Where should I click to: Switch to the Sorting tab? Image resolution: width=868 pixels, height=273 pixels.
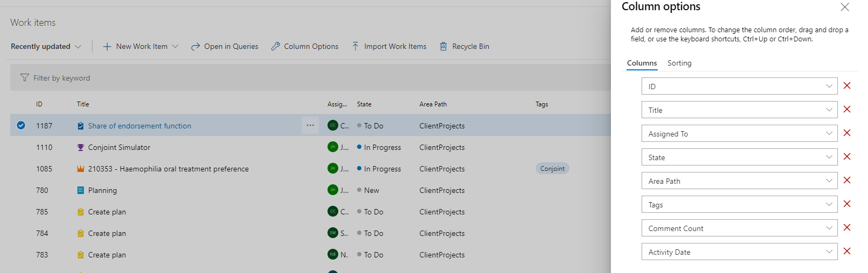coord(679,63)
